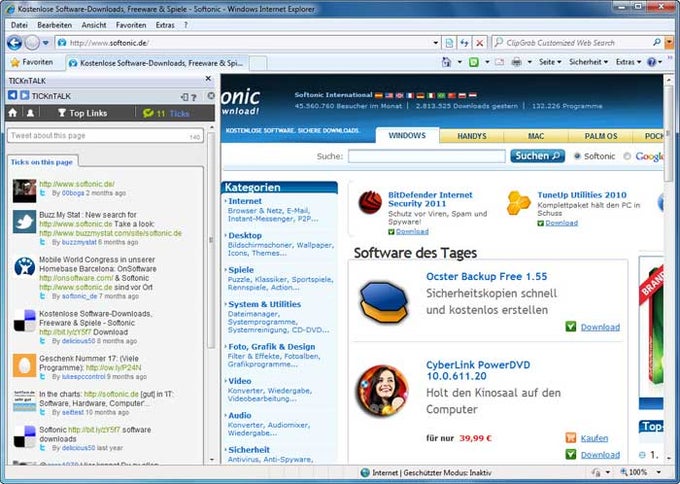
Task: Click 00boga user avatar thumbnail
Action: click(24, 191)
